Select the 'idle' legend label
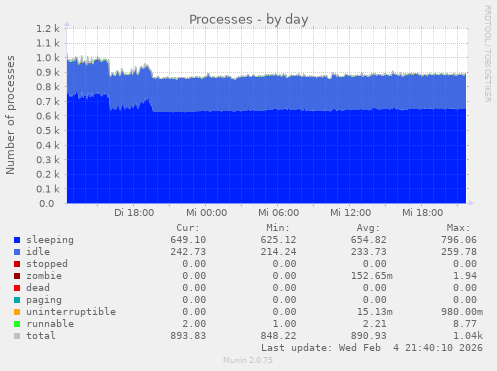Image resolution: width=497 pixels, height=371 pixels. pos(38,252)
